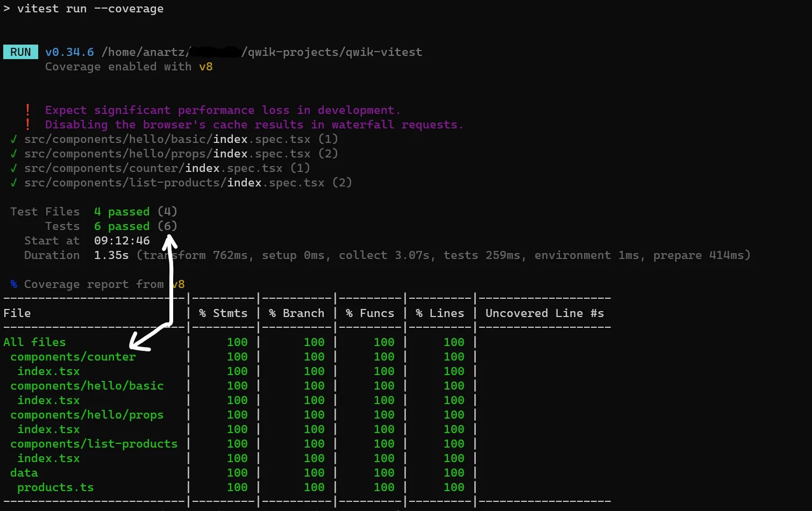Viewport: 812px width, 511px height.
Task: Click the 'prepare 414ms' timing
Action: [699, 255]
